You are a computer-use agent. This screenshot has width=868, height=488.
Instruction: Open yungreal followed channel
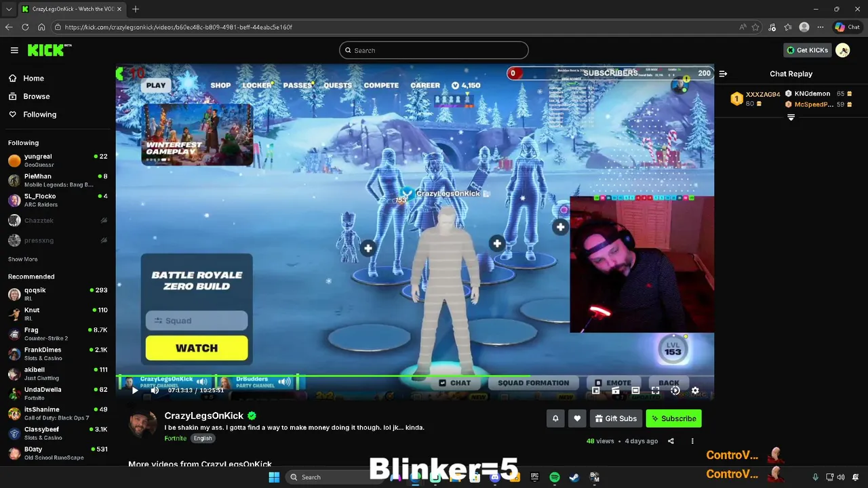coord(58,160)
